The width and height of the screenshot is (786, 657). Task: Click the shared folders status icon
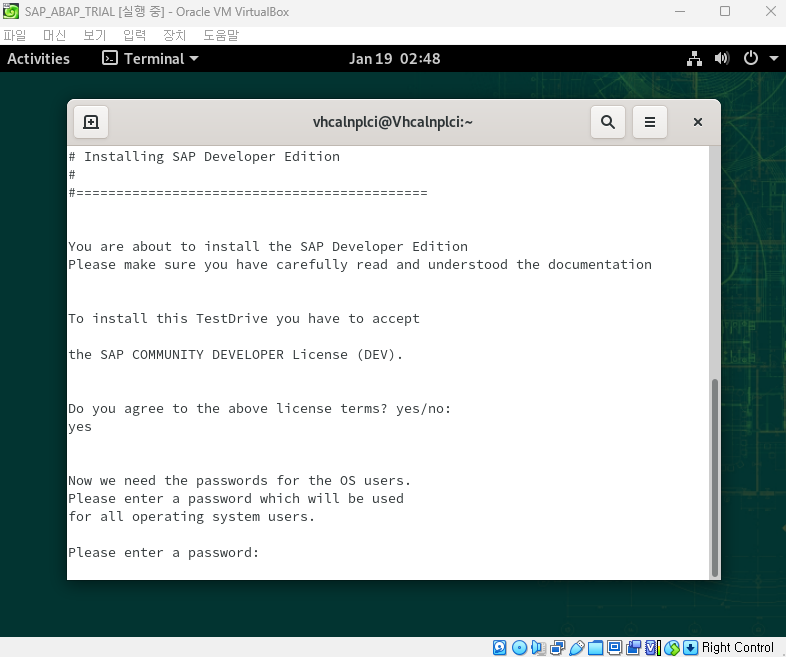[596, 647]
